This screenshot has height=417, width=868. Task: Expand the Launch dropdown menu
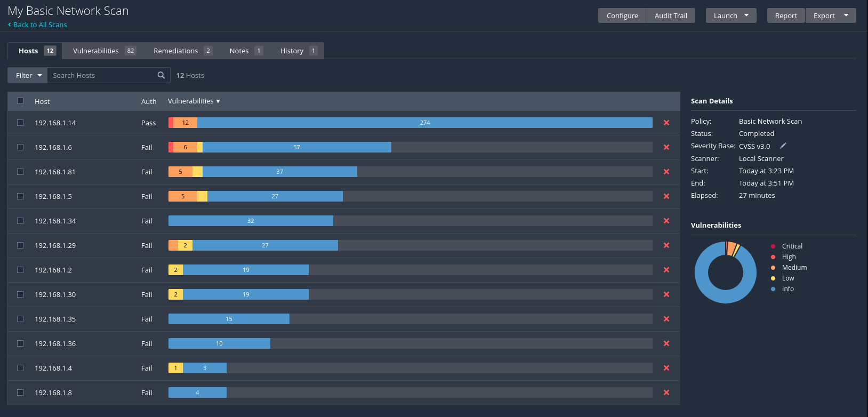[730, 15]
